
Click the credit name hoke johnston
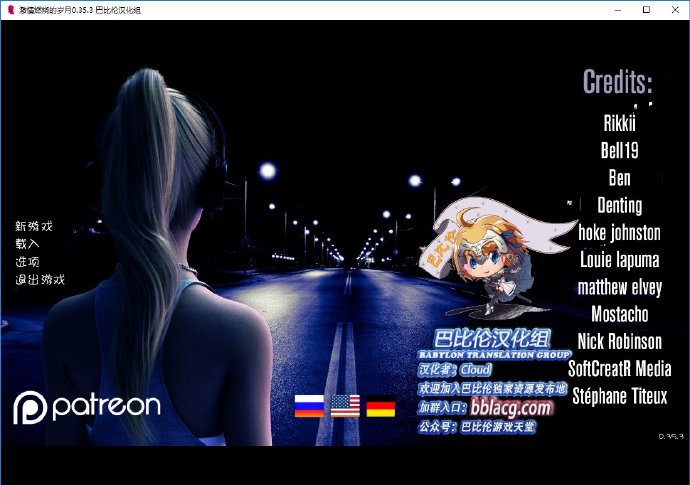tap(620, 233)
